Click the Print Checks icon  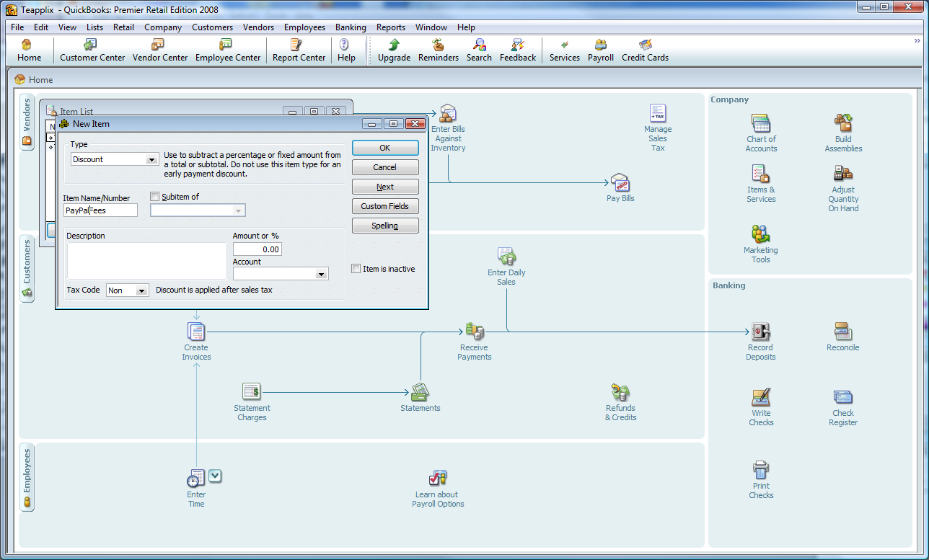(x=761, y=481)
